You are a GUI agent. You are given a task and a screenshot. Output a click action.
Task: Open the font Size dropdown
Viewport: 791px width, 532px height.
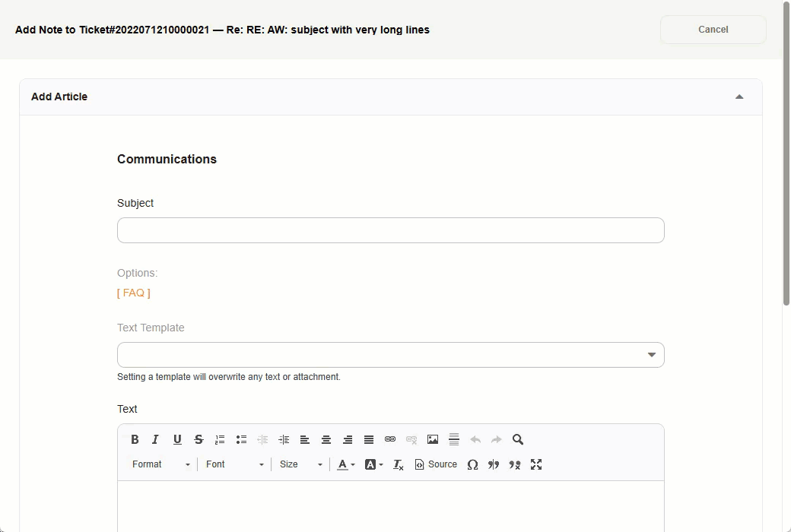click(x=300, y=464)
